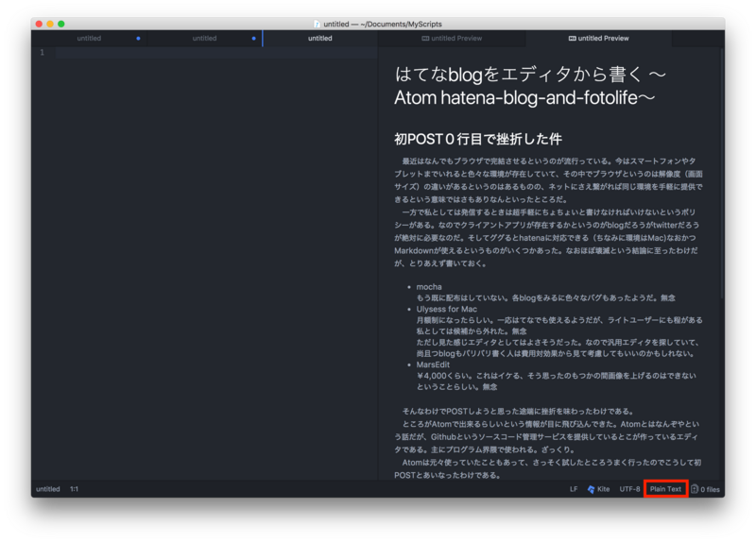Image resolution: width=756 pixels, height=542 pixels.
Task: Close the Atom window with the red button
Action: [39, 25]
